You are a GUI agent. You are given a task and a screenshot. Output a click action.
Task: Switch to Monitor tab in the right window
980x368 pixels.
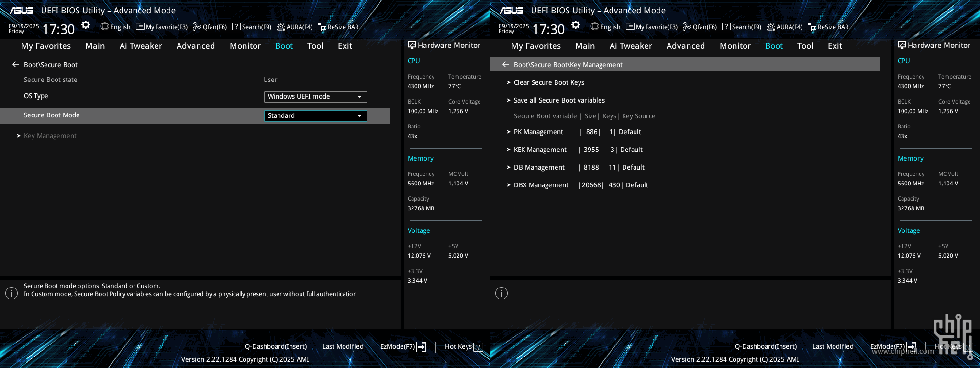pos(735,46)
